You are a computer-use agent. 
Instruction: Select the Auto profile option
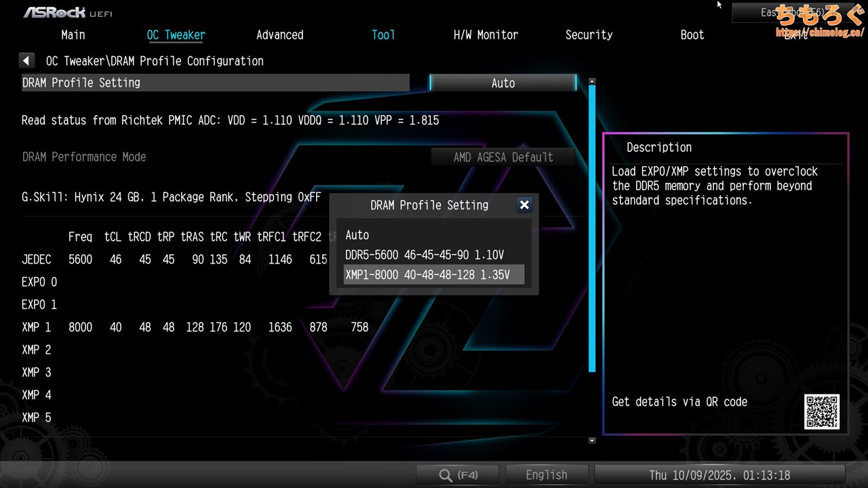[x=357, y=235]
